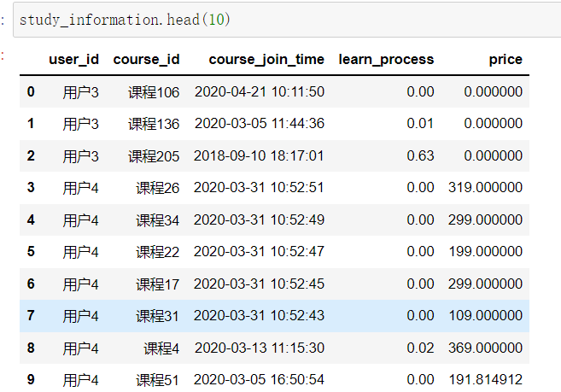
Task: Click the price value 319.000000
Action: 486,187
